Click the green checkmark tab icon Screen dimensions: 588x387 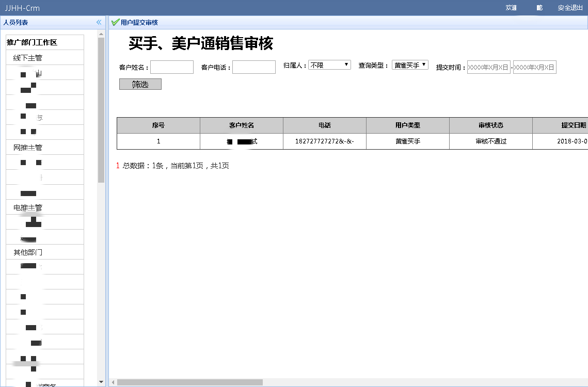tap(115, 22)
